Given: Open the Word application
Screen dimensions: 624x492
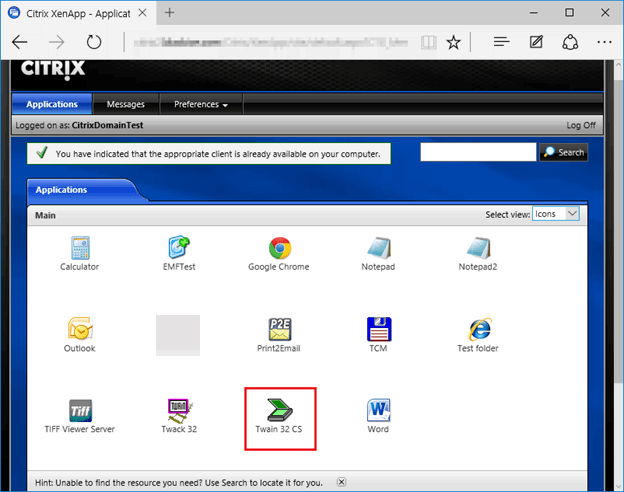Looking at the screenshot, I should [x=378, y=416].
